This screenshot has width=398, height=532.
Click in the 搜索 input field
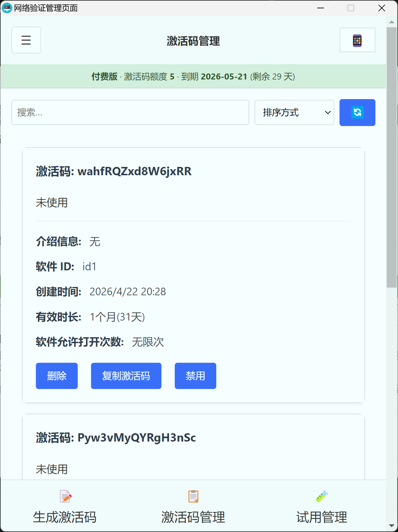tap(130, 112)
